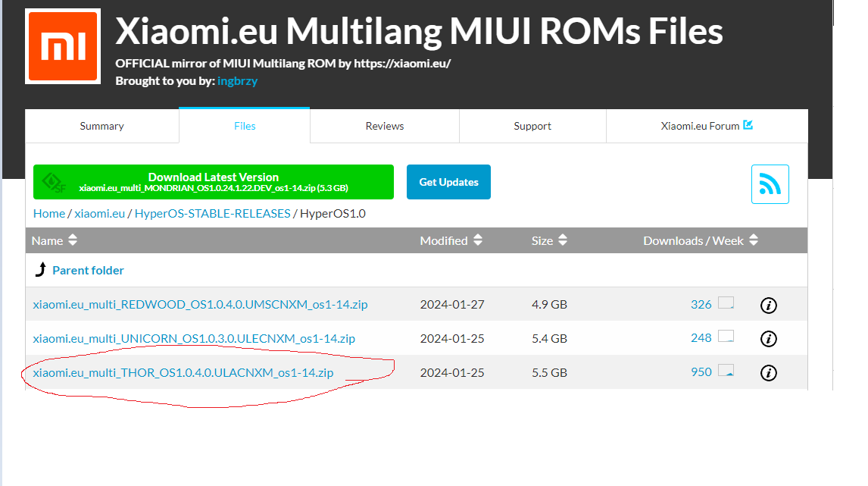Select the 5.5 GB size value
Image resolution: width=868 pixels, height=486 pixels.
point(550,372)
